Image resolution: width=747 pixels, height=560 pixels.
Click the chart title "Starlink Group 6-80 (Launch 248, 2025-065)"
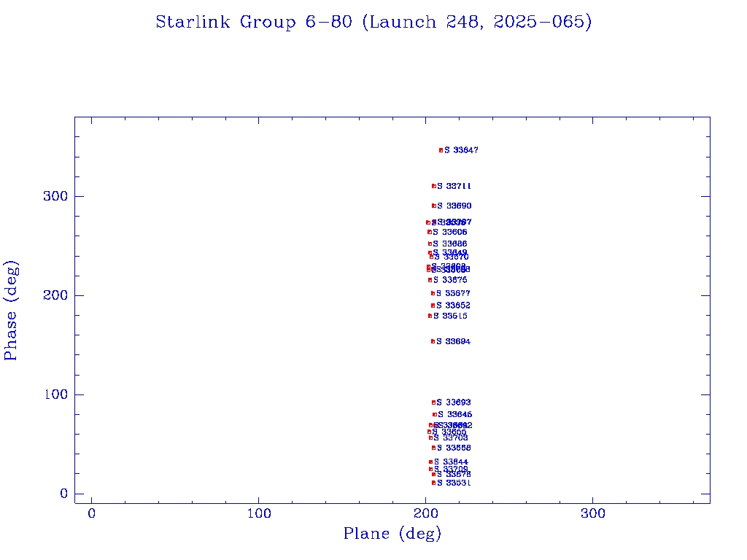[373, 22]
